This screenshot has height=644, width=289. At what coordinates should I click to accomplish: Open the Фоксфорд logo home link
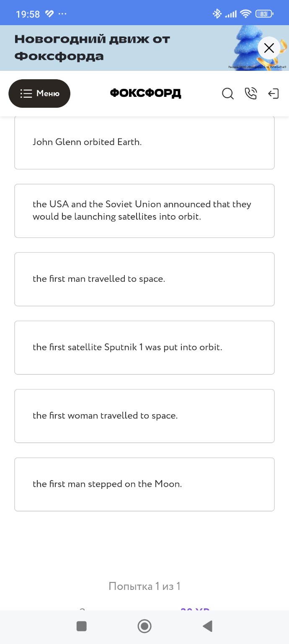pos(145,93)
